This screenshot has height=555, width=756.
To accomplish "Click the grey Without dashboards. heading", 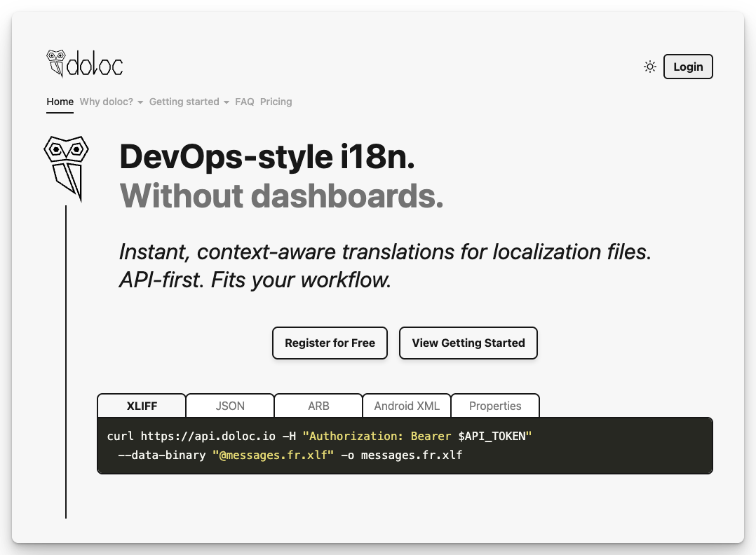I will (x=281, y=196).
